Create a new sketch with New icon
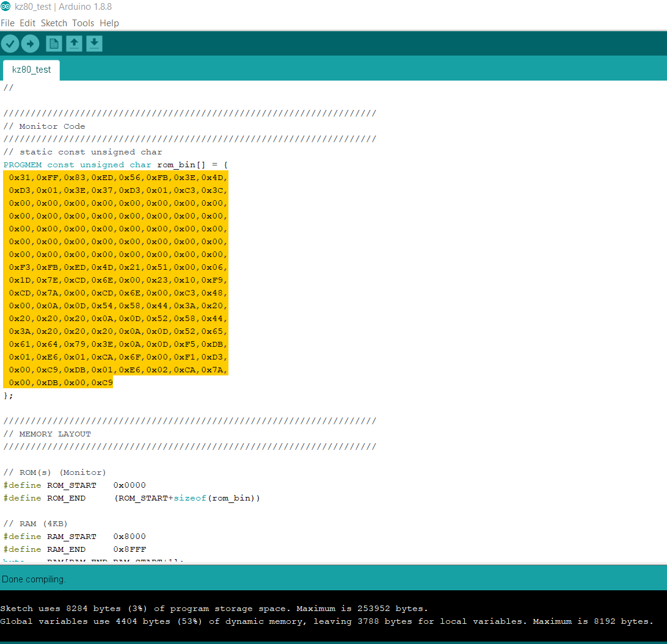 [x=54, y=43]
